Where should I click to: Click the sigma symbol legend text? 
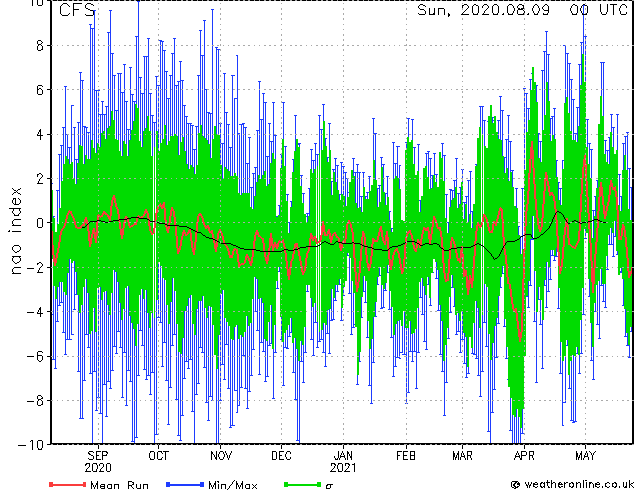[x=329, y=486]
